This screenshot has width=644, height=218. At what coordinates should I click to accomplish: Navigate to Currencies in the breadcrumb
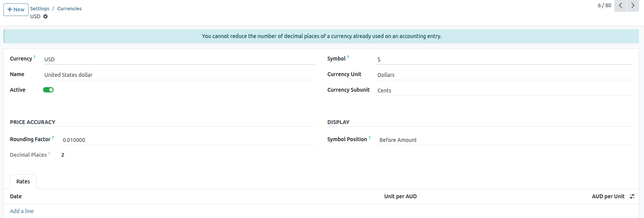click(69, 8)
